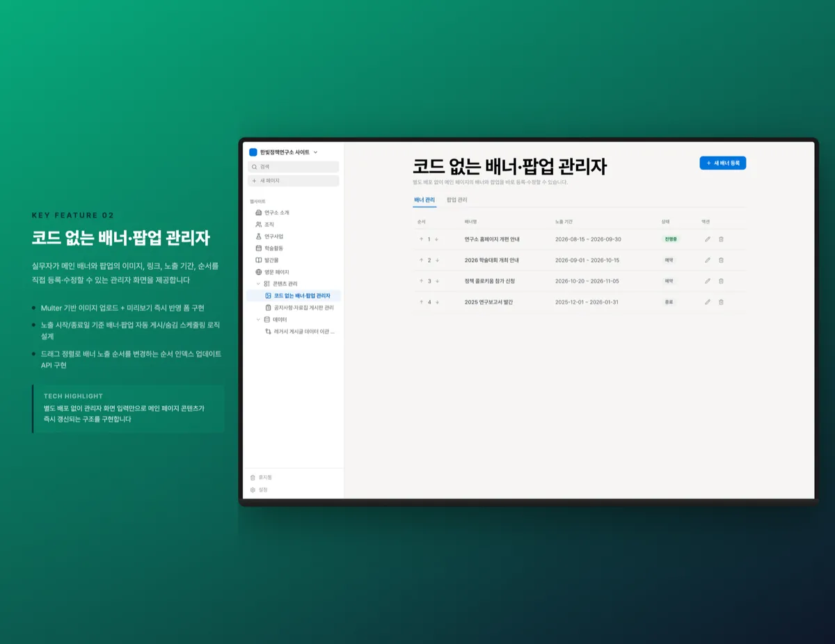Click the 새 배너 등록 button
The height and width of the screenshot is (644, 835).
pyautogui.click(x=722, y=163)
